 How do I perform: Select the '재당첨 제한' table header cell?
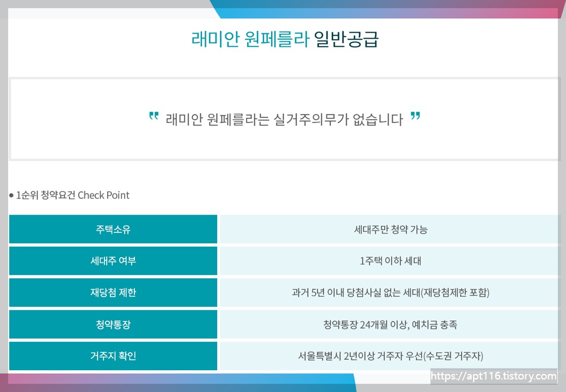click(x=113, y=292)
